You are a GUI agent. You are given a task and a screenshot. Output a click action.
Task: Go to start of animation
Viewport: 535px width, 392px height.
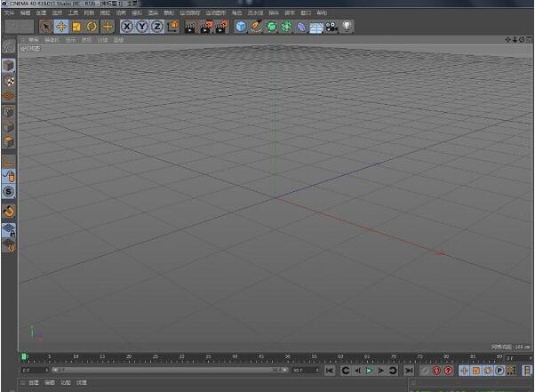330,371
